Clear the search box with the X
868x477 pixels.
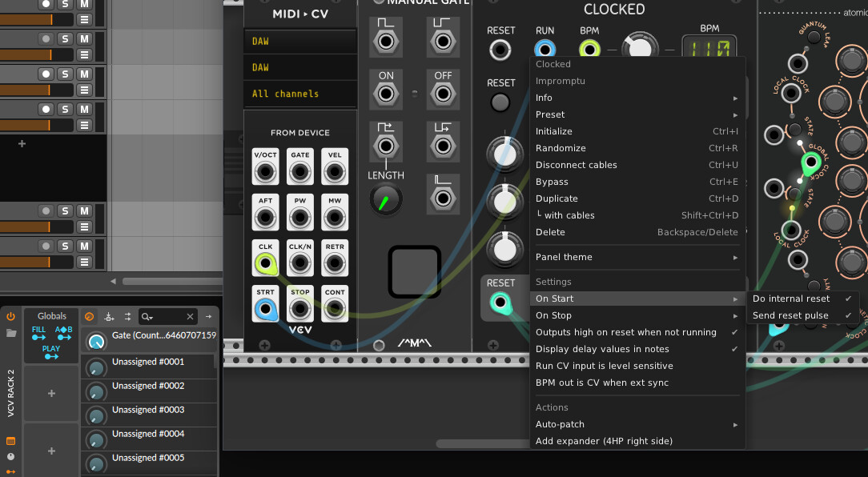pyautogui.click(x=190, y=316)
